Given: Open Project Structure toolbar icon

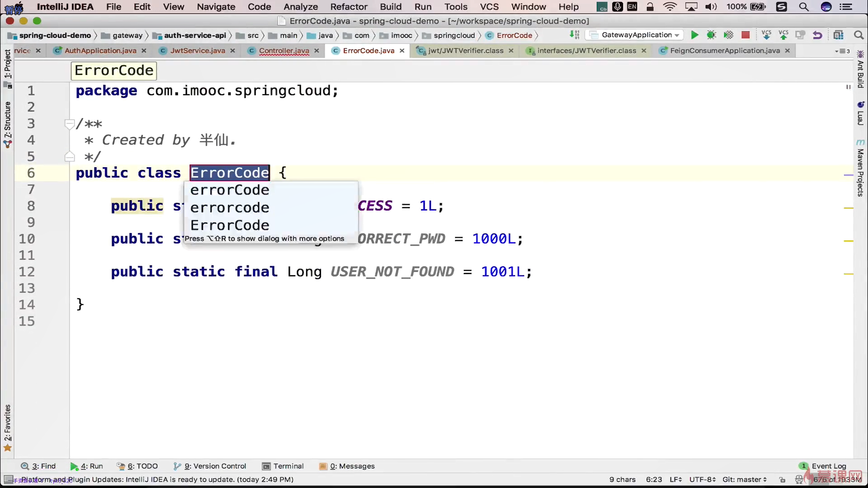Looking at the screenshot, I should (839, 35).
